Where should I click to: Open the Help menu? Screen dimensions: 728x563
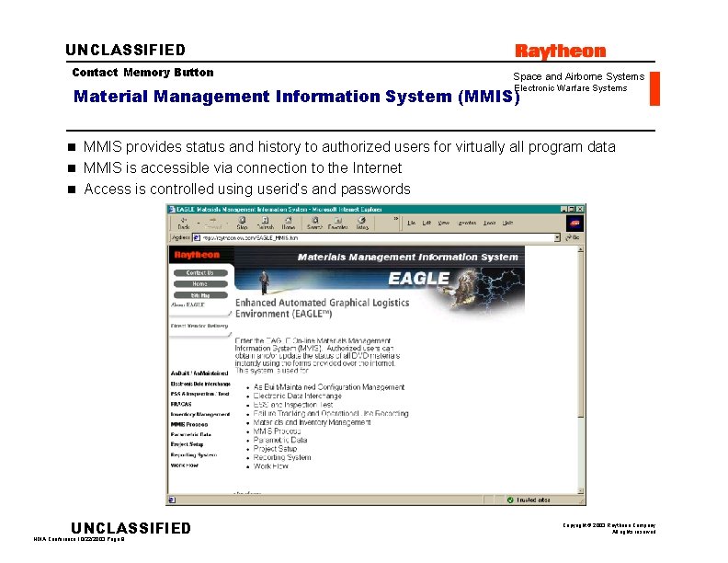507,223
